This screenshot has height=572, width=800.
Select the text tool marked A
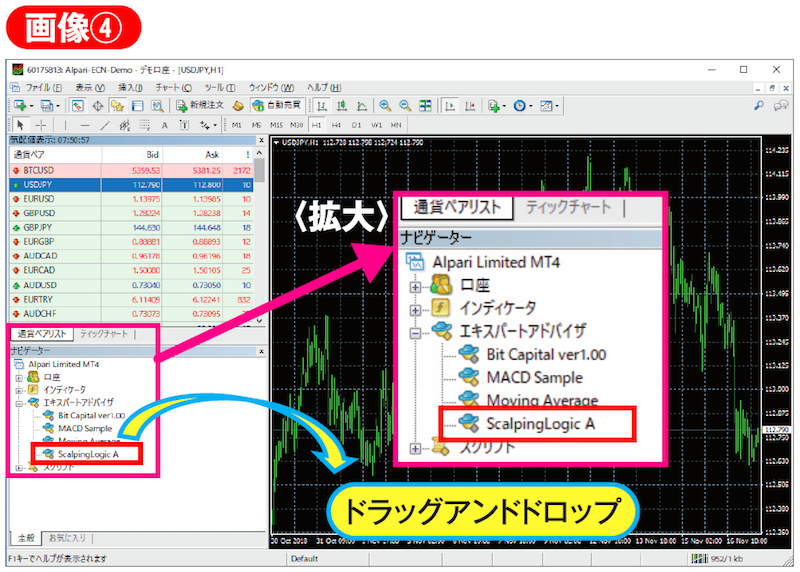tap(164, 125)
